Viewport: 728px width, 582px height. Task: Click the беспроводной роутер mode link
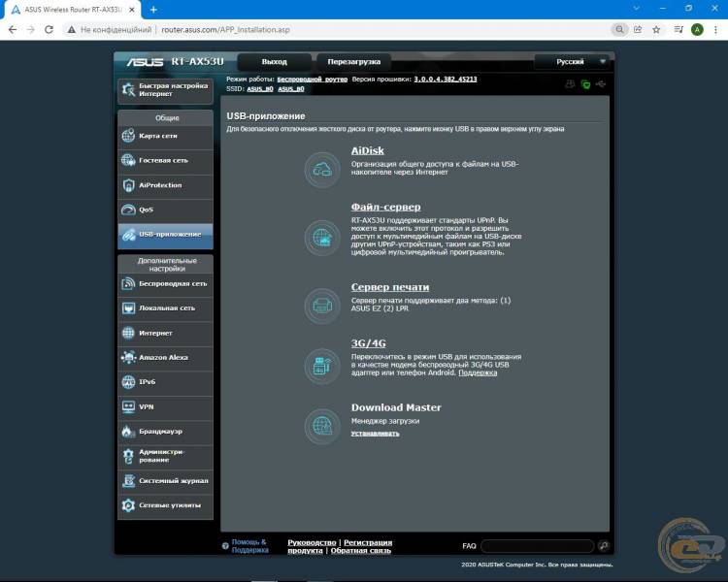313,80
